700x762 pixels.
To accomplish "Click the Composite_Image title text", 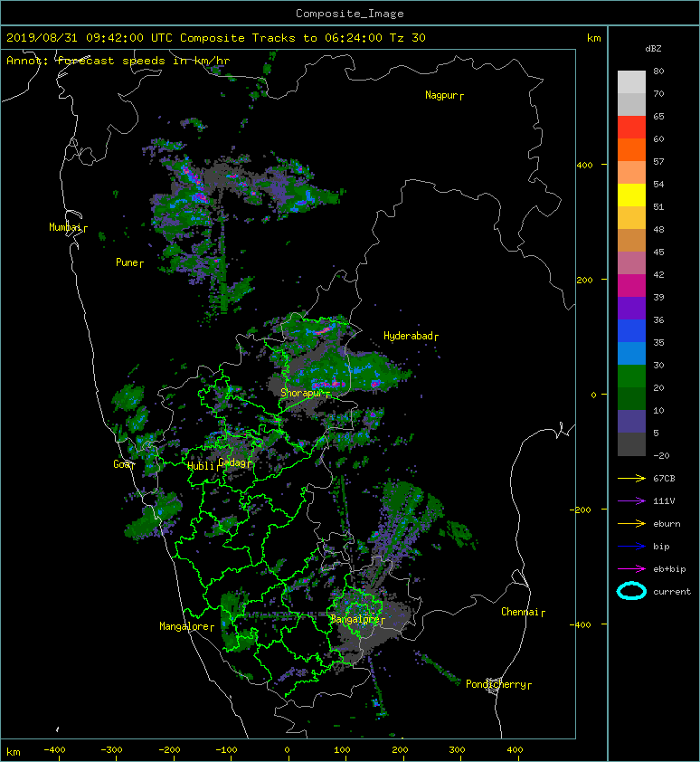I will (350, 14).
